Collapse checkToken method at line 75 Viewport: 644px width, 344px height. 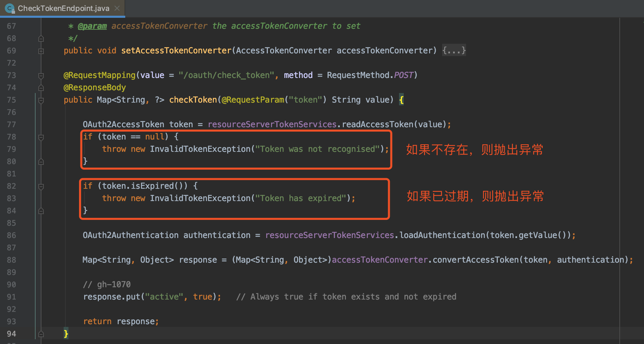pos(41,100)
